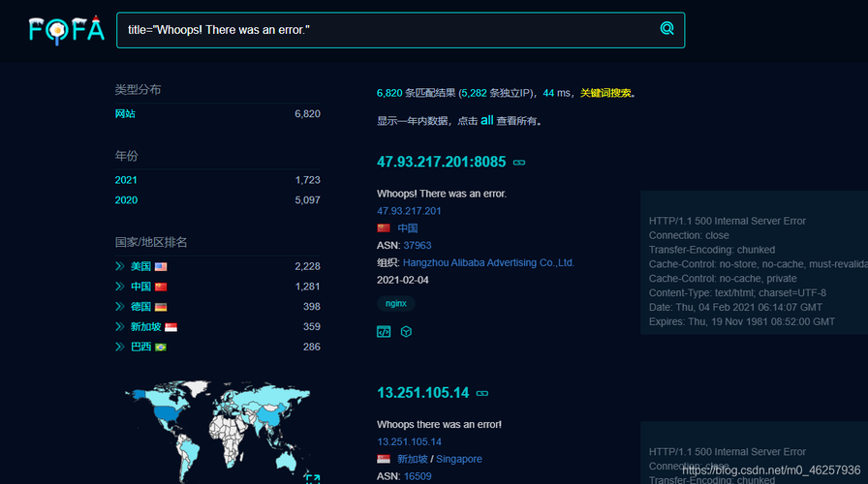The width and height of the screenshot is (868, 484).
Task: Filter results by year 2020
Action: coord(126,199)
